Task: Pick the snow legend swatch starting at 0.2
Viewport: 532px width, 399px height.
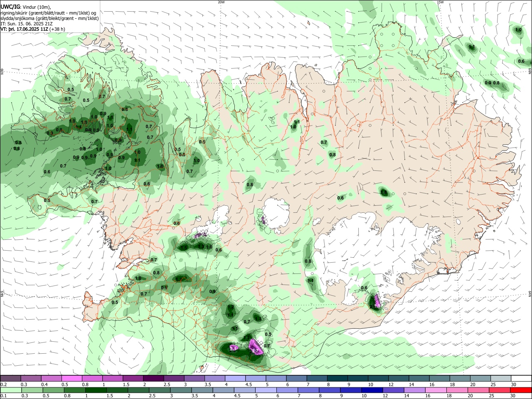Action: pyautogui.click(x=10, y=379)
